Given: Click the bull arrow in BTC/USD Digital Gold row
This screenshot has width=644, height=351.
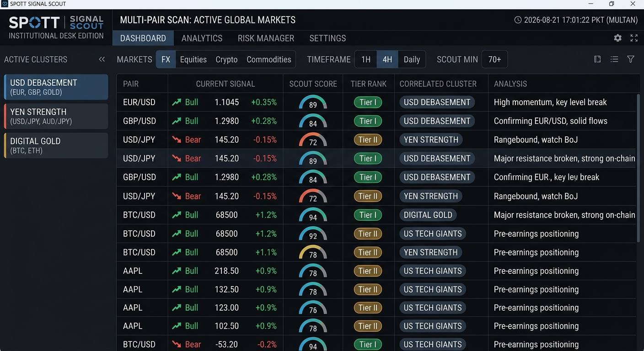Looking at the screenshot, I should 177,215.
